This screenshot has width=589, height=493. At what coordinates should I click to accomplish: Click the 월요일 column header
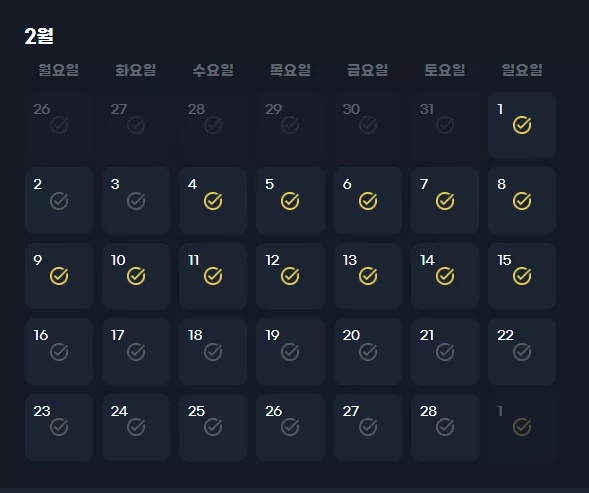(x=59, y=70)
